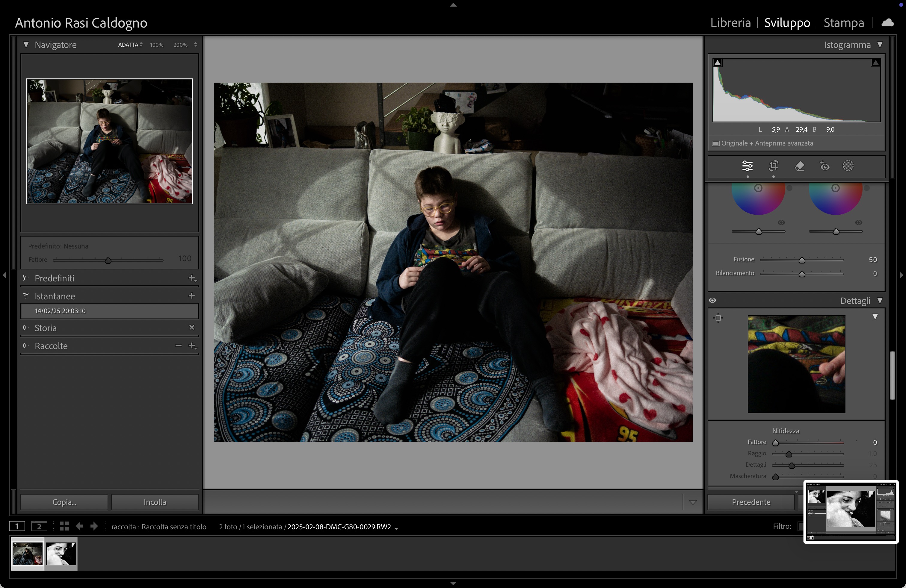Open the ADATTA zoom mode dropdown
Screen dimensions: 906x588
(130, 45)
